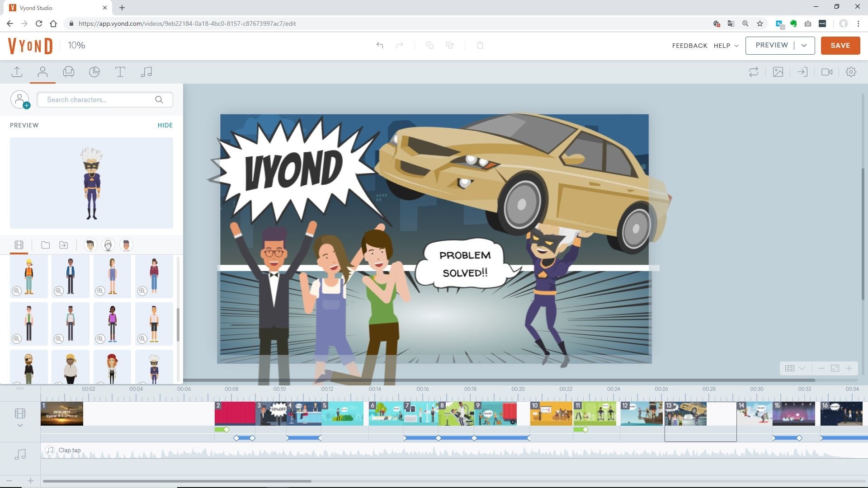
Task: Open the Charts pie icon
Action: 94,72
